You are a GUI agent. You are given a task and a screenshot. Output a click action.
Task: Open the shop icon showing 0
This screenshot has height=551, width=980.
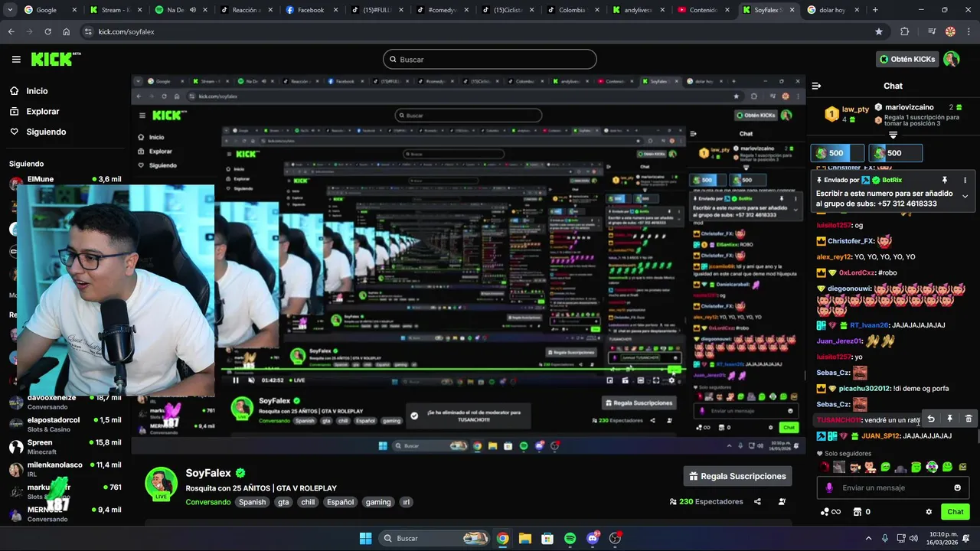861,512
